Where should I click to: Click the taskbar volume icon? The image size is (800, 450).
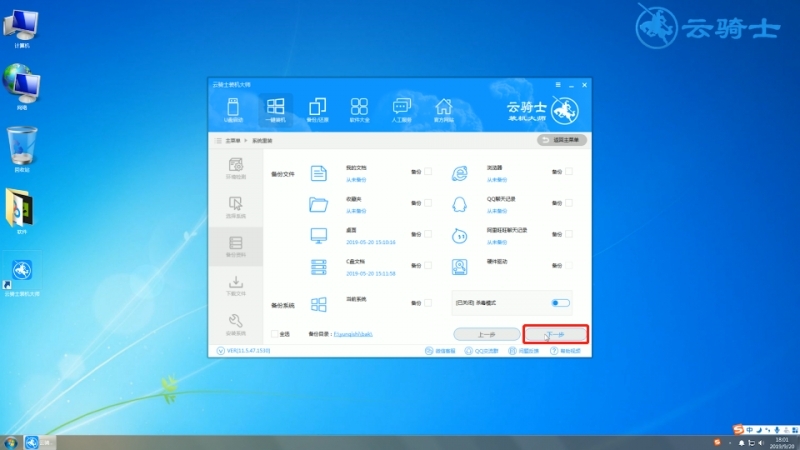tap(762, 443)
